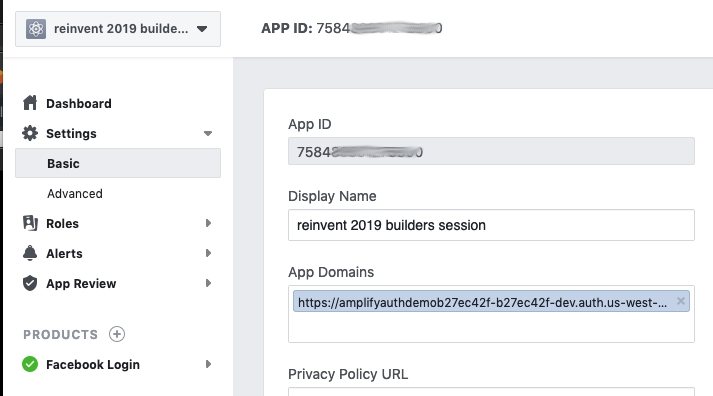Click the PRODUCTS heading label
713x396 pixels.
tap(60, 335)
